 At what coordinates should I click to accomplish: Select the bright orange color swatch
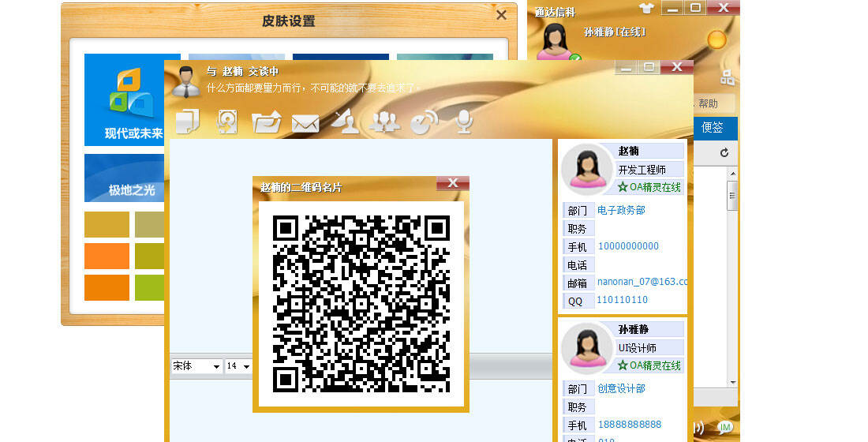tap(107, 256)
